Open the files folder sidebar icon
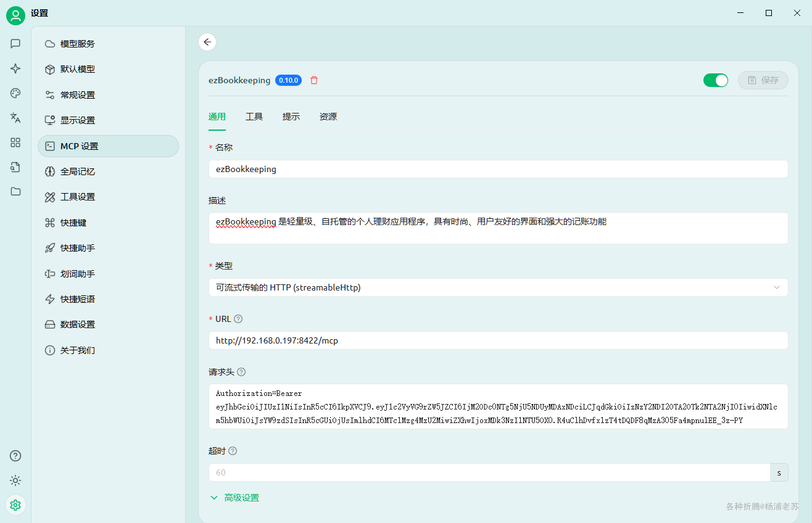 pyautogui.click(x=15, y=191)
